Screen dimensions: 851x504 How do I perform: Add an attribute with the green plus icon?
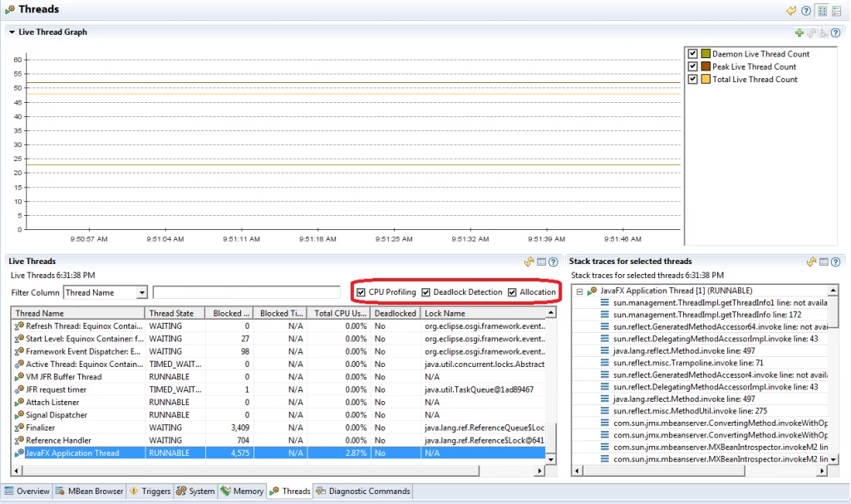(799, 32)
